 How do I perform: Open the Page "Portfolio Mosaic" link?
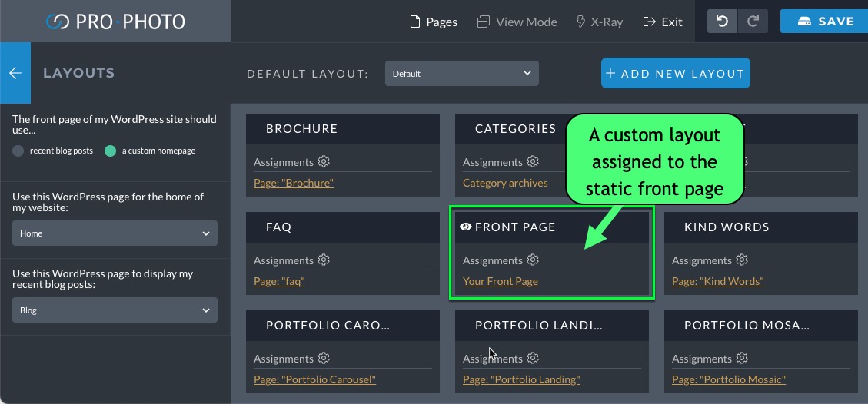[x=729, y=379]
